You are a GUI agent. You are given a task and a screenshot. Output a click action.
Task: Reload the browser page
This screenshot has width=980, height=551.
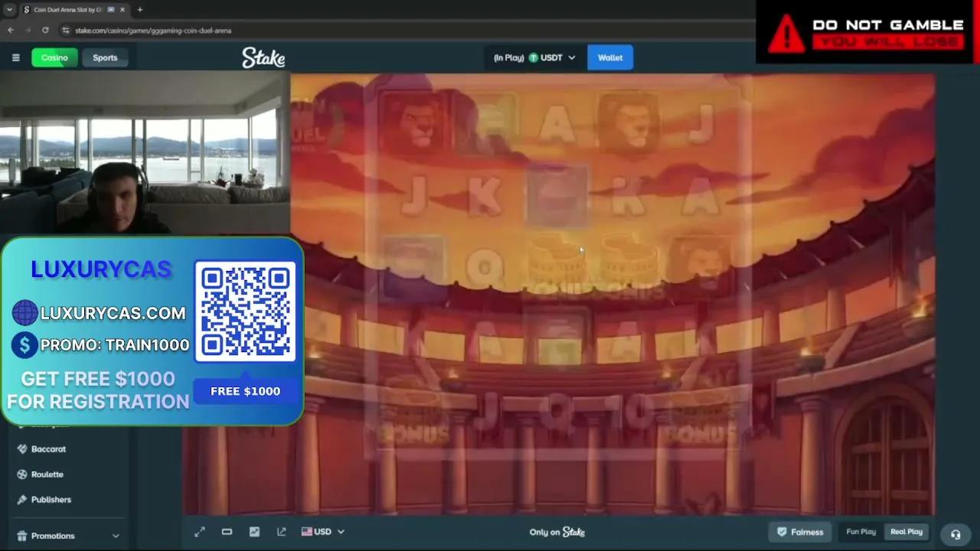45,30
